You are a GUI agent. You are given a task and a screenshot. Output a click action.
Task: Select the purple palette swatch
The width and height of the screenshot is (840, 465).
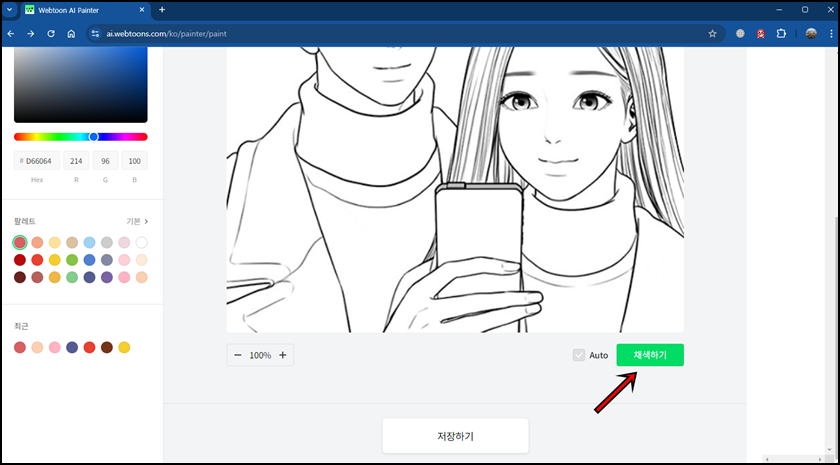coord(107,278)
